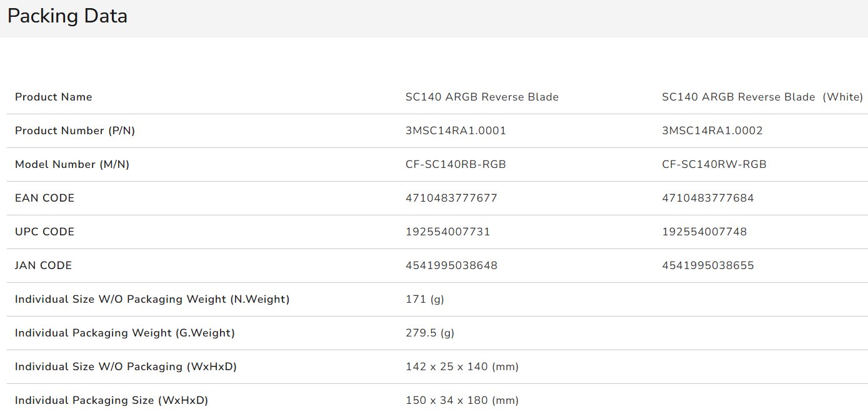Click EAN code 4710483777684
Viewport: 868px width, 417px height.
click(707, 198)
